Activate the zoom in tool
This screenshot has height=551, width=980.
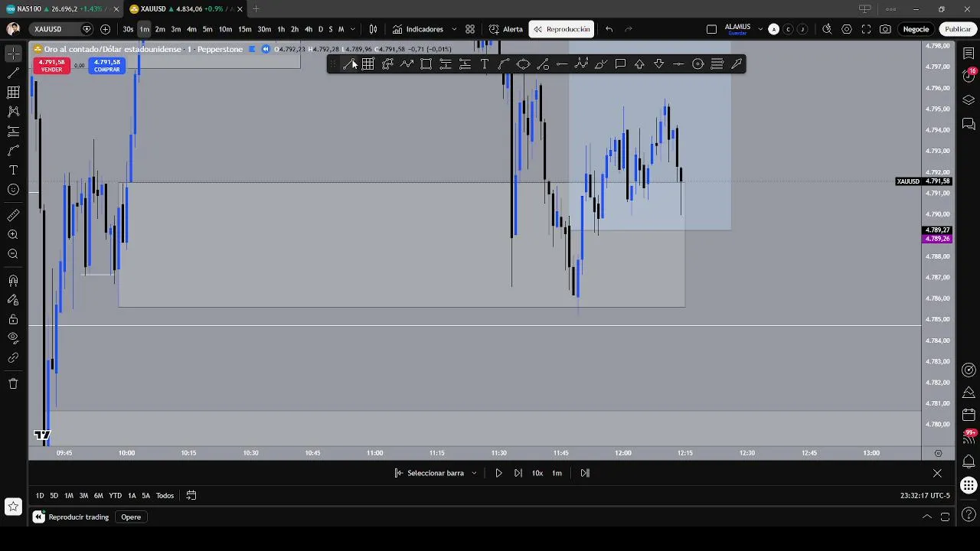(13, 235)
